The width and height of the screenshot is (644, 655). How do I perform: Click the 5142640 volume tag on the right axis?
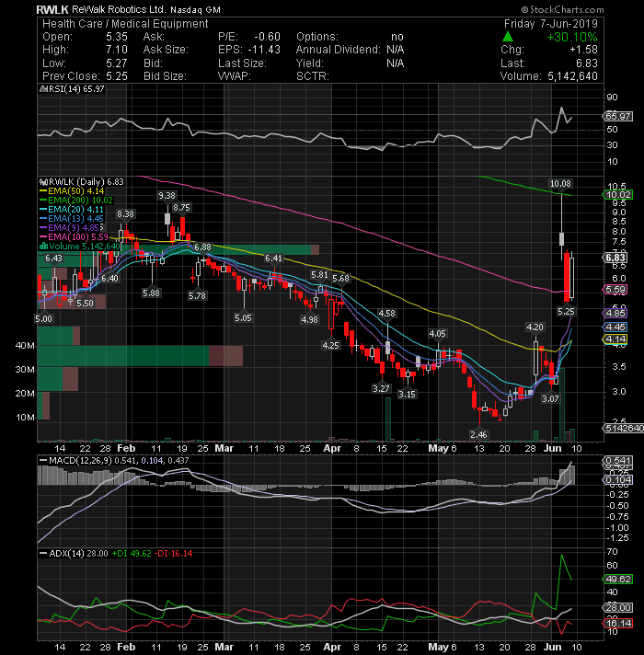(x=624, y=428)
